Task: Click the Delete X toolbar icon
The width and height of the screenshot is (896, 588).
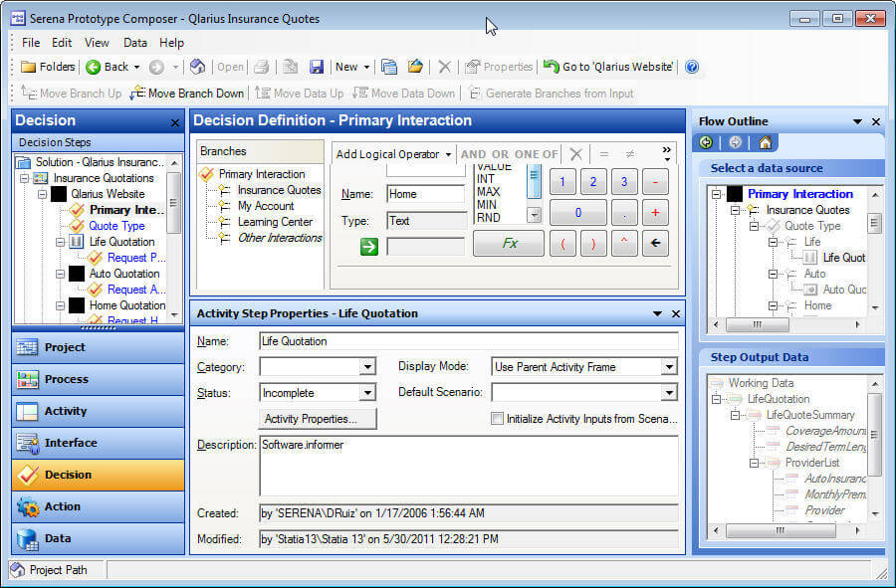Action: tap(444, 67)
